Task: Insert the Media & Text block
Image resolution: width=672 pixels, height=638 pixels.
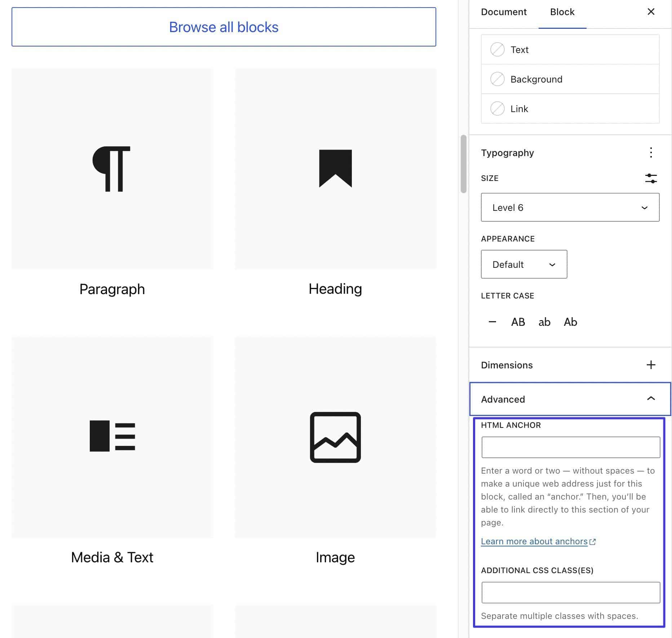Action: 112,437
